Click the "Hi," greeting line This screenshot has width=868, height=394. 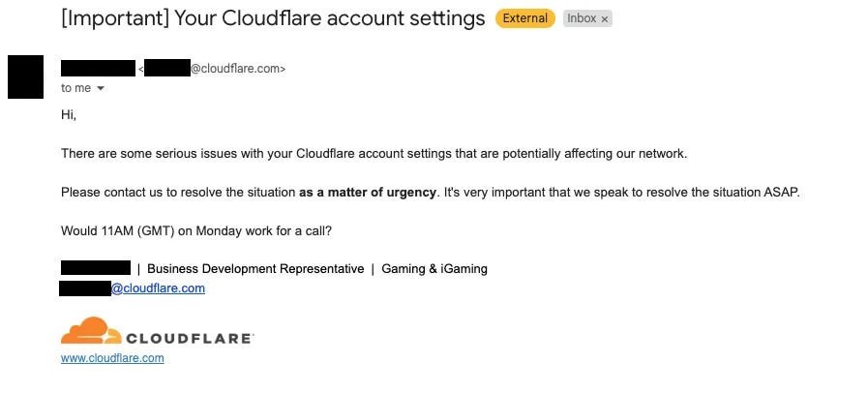(x=68, y=115)
